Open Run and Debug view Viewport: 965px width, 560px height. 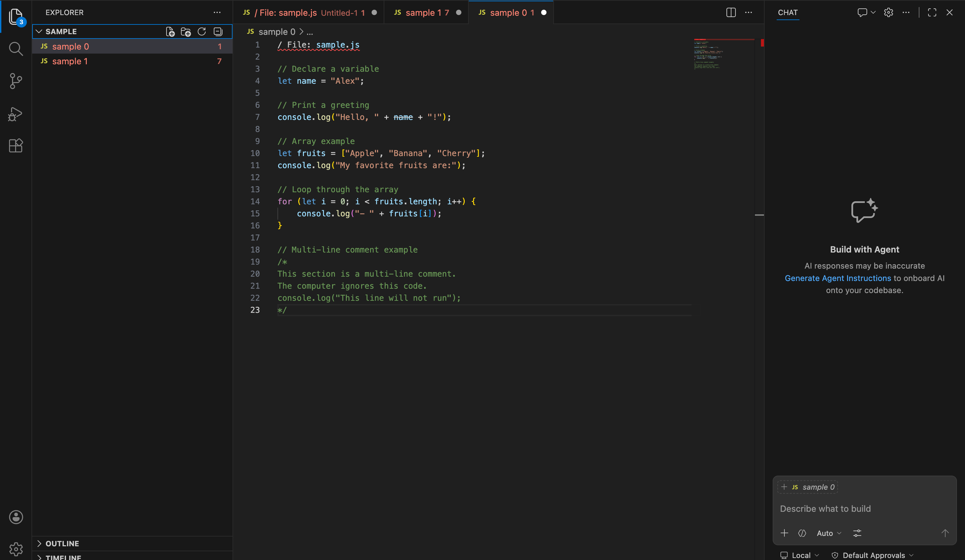pos(16,114)
